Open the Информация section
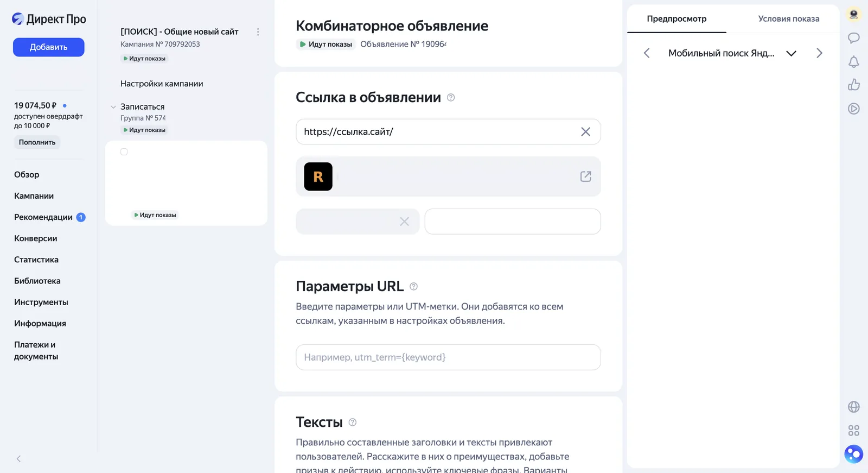 pos(40,323)
